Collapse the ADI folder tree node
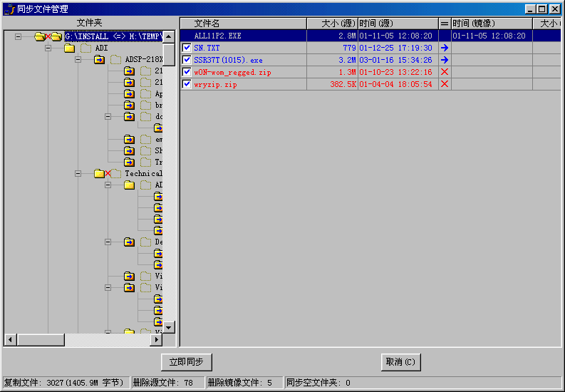The width and height of the screenshot is (565, 392). (x=48, y=48)
